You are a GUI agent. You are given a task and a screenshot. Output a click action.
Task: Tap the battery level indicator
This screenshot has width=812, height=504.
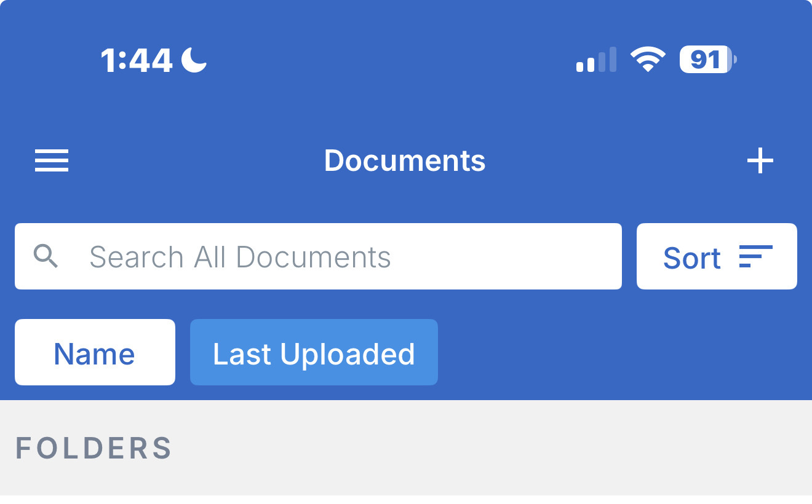[708, 60]
